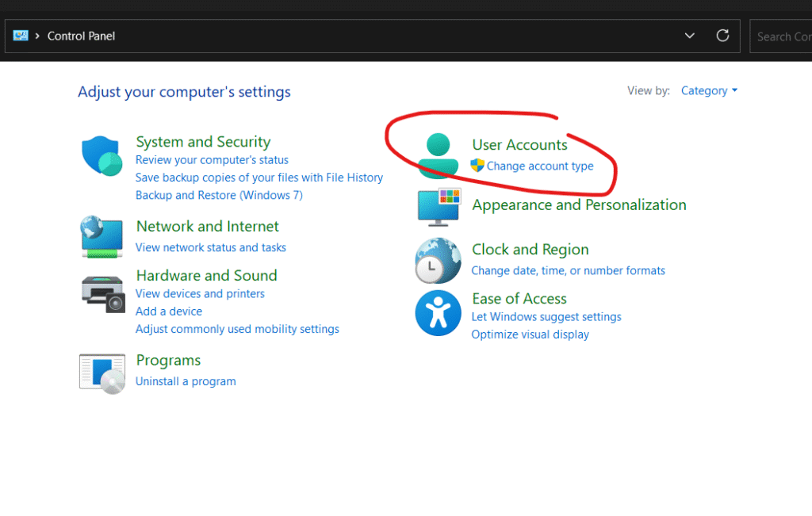Click the Network and Internet globe icon

101,236
